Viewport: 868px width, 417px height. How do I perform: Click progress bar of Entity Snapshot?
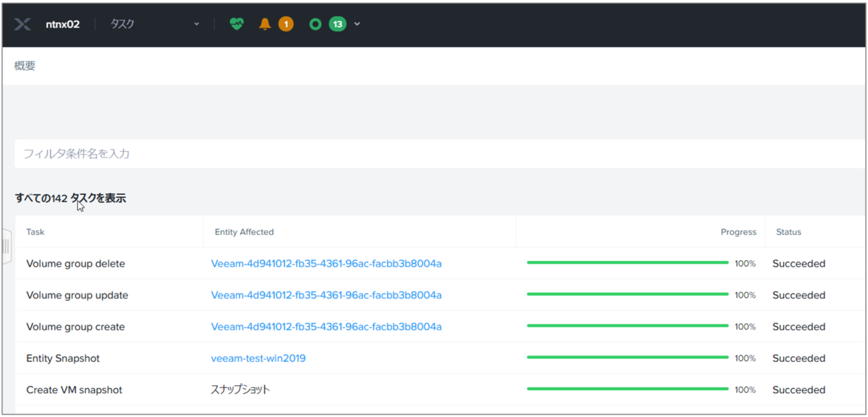click(627, 358)
